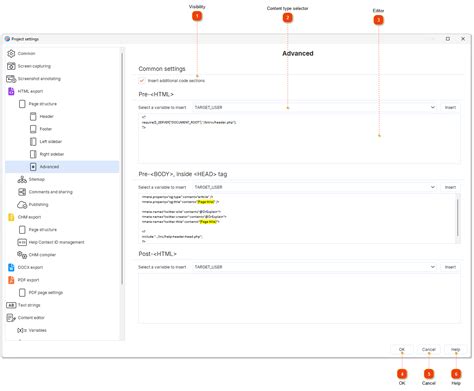Select the Screen capturing camera icon
The height and width of the screenshot is (391, 474).
(11, 66)
